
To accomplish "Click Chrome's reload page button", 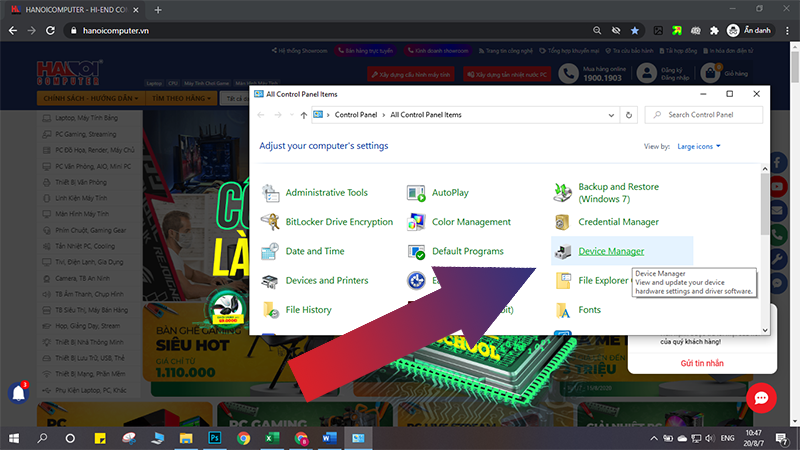I will pos(50,31).
